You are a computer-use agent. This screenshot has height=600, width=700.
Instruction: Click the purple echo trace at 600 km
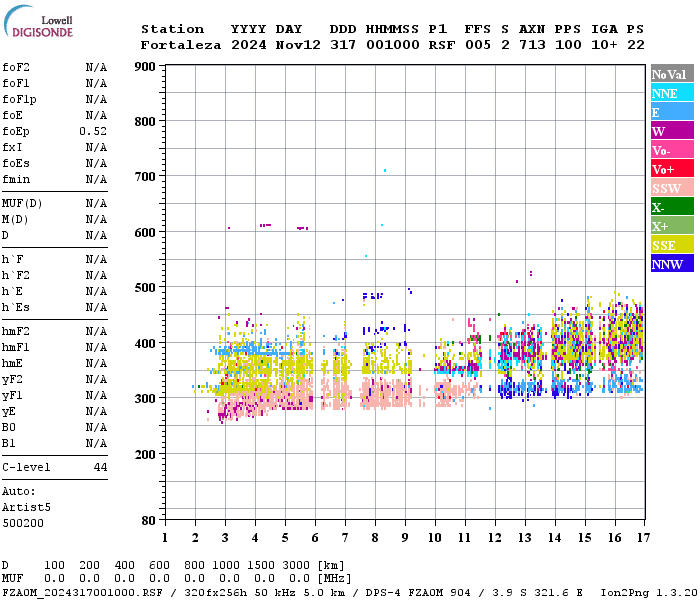tap(266, 225)
